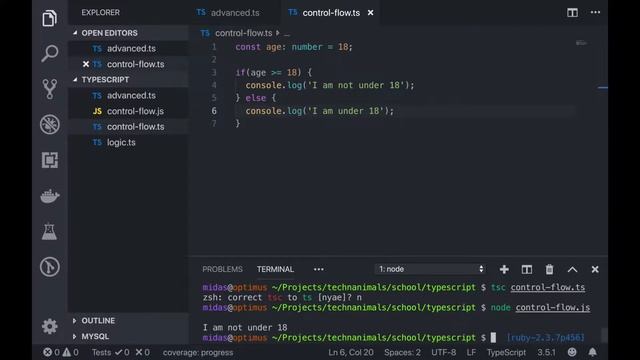
Task: Click the EXPLORER panel title
Action: 100,13
